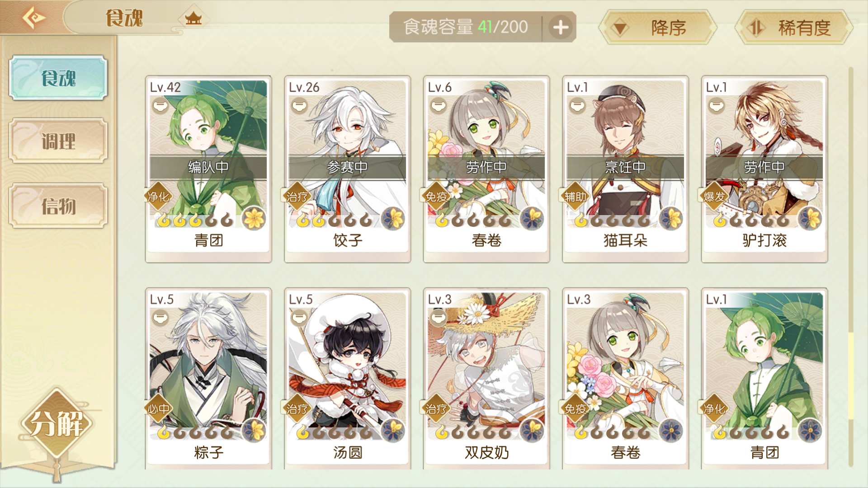Viewport: 868px width, 488px height.
Task: Toggle the minus marker on 双皮奶 card
Action: (x=438, y=318)
